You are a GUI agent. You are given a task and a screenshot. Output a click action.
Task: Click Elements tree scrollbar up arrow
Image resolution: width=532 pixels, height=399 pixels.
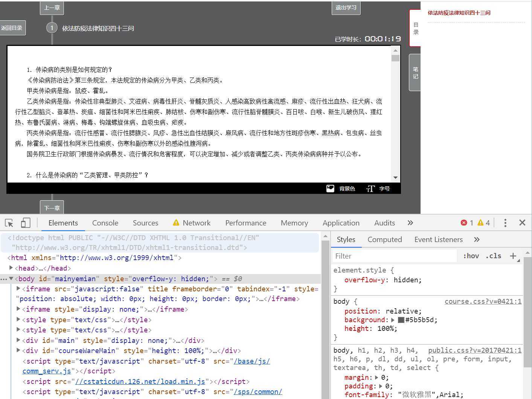point(326,236)
